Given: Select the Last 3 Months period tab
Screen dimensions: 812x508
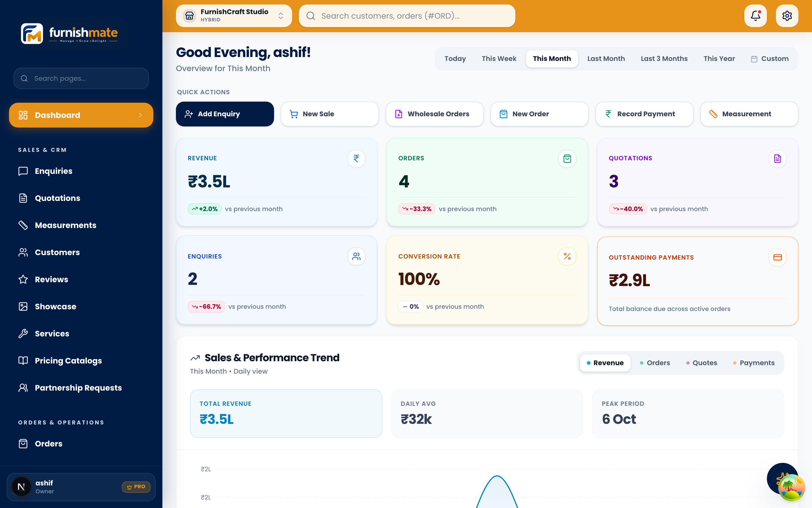Looking at the screenshot, I should pos(664,59).
